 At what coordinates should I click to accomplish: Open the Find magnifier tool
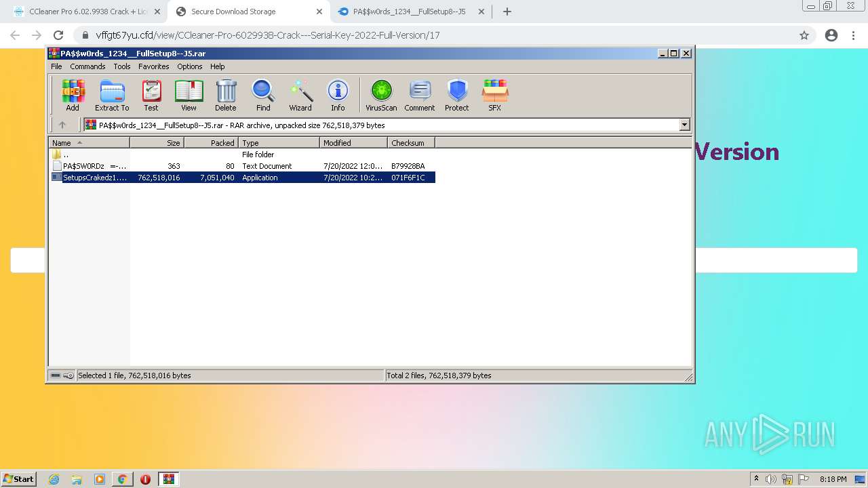pyautogui.click(x=263, y=95)
